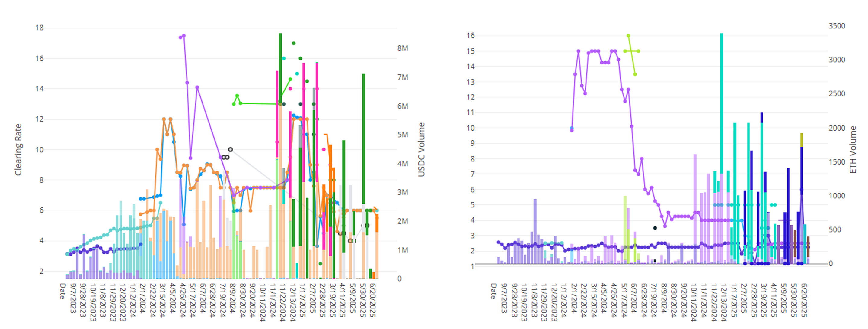
Task: Click the 'USDC Volume' axis title
Action: tap(421, 149)
